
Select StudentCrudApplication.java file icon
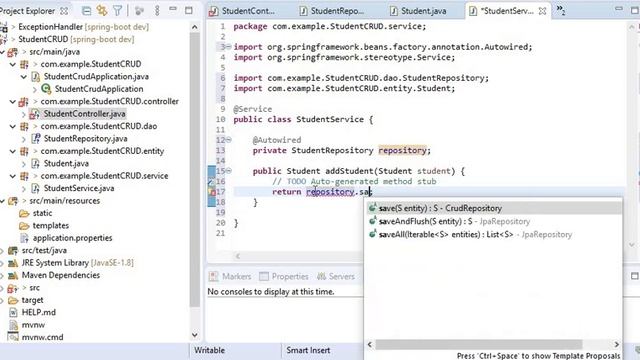coord(36,77)
